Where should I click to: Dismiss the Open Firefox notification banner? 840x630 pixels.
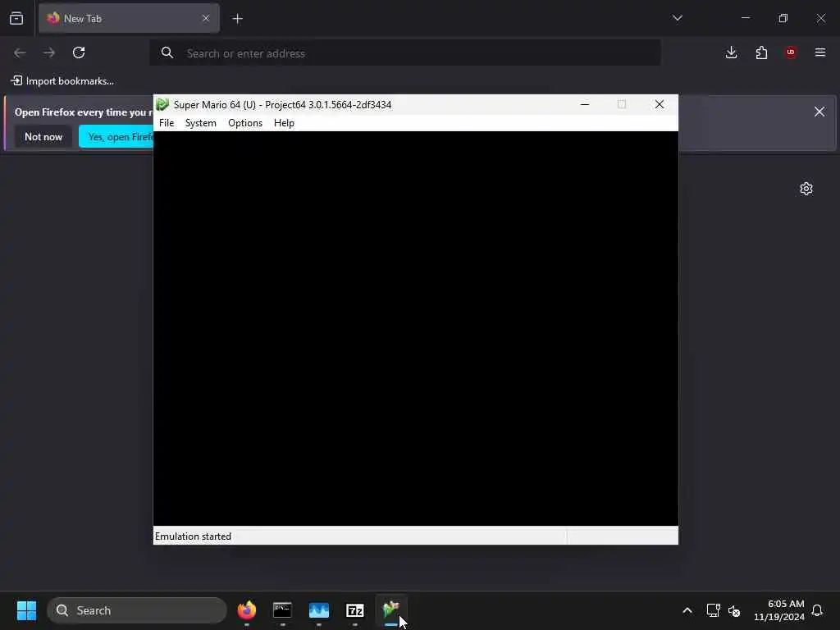[x=819, y=112]
